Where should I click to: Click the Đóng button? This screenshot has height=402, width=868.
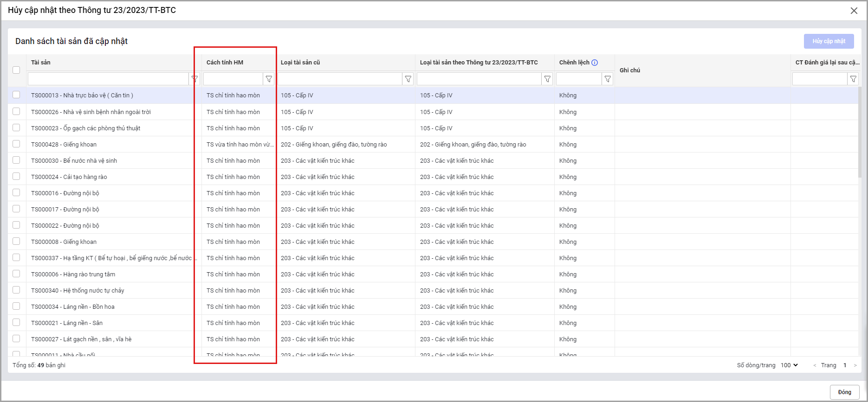point(844,392)
